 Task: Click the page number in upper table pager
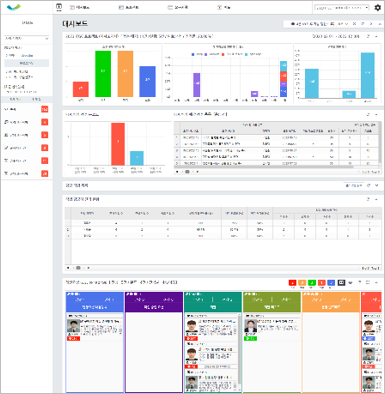coord(187,172)
